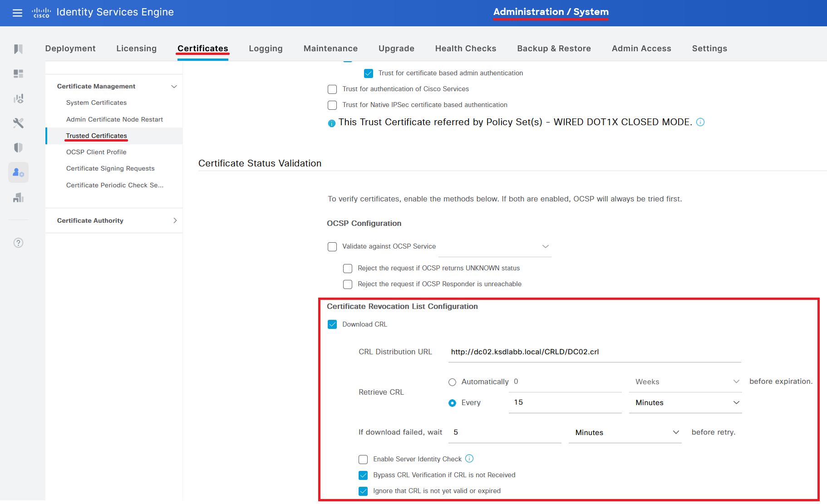Switch to the Logging tab
This screenshot has height=504, width=827.
266,49
